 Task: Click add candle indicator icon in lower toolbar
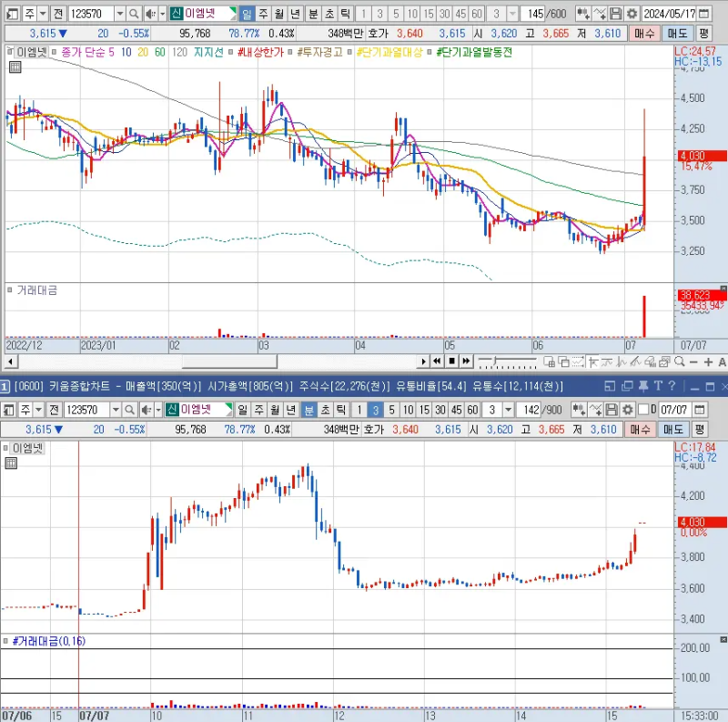580,410
